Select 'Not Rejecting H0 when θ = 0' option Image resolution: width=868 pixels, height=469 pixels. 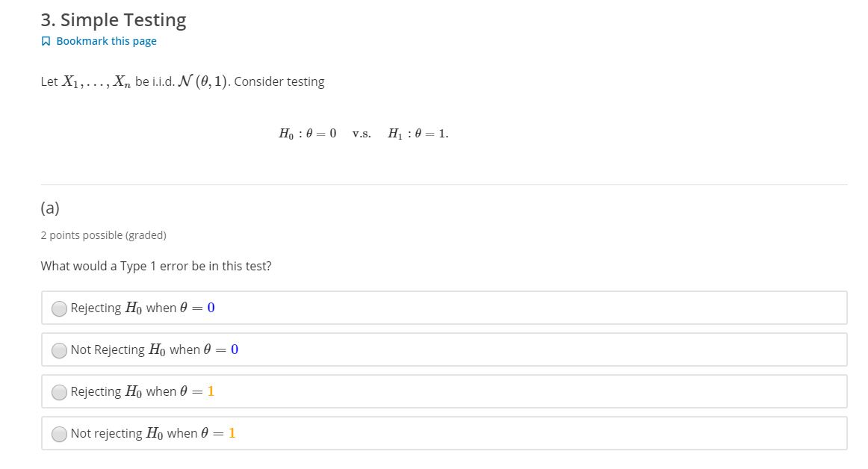pyautogui.click(x=59, y=350)
